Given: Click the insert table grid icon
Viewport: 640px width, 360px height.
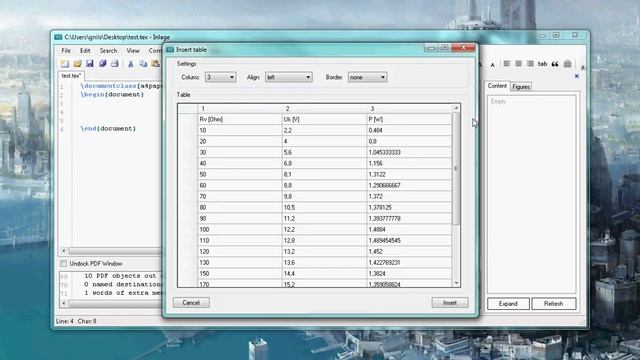Looking at the screenshot, I should point(567,64).
